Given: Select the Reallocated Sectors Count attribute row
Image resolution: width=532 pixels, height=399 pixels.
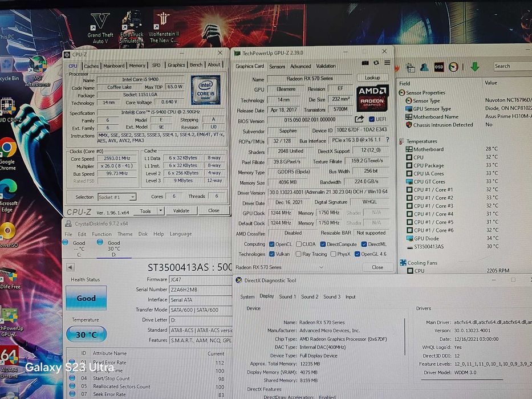Looking at the screenshot, I should (x=148, y=386).
